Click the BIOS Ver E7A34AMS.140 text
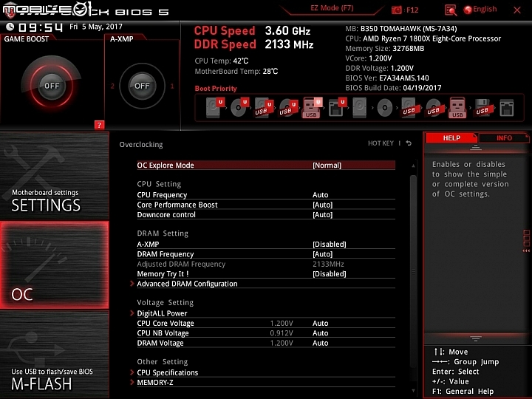The height and width of the screenshot is (399, 532). coord(387,78)
